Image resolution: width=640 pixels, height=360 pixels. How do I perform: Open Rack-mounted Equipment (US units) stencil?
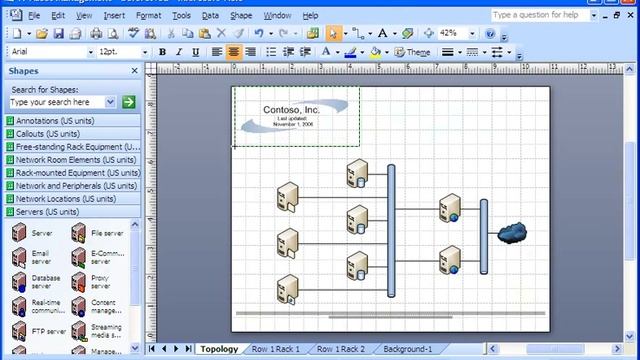(73, 173)
